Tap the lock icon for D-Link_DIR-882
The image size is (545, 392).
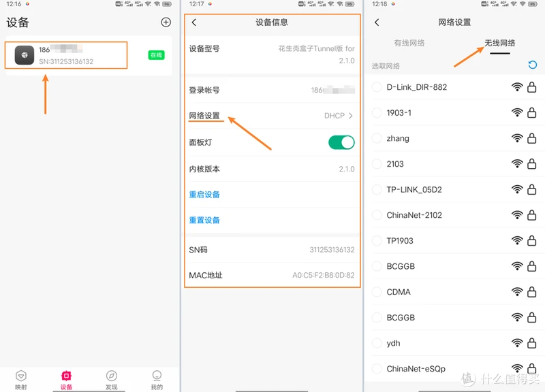tap(531, 87)
